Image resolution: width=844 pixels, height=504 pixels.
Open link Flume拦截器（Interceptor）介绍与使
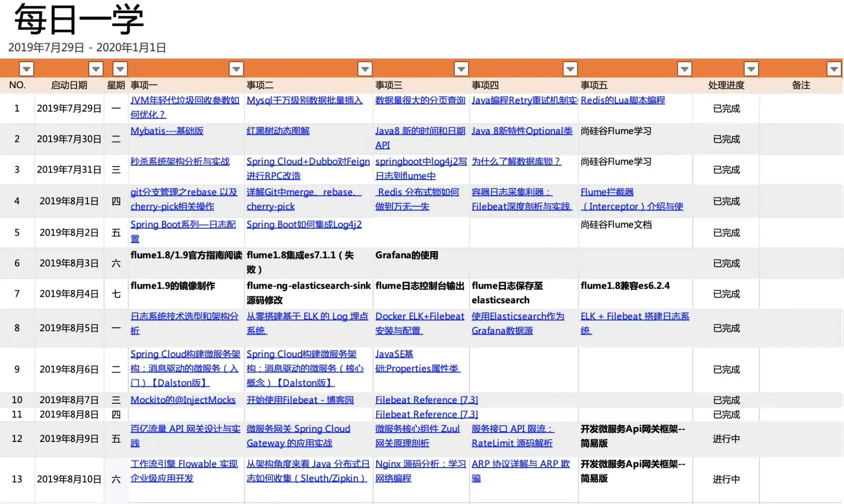pos(632,199)
